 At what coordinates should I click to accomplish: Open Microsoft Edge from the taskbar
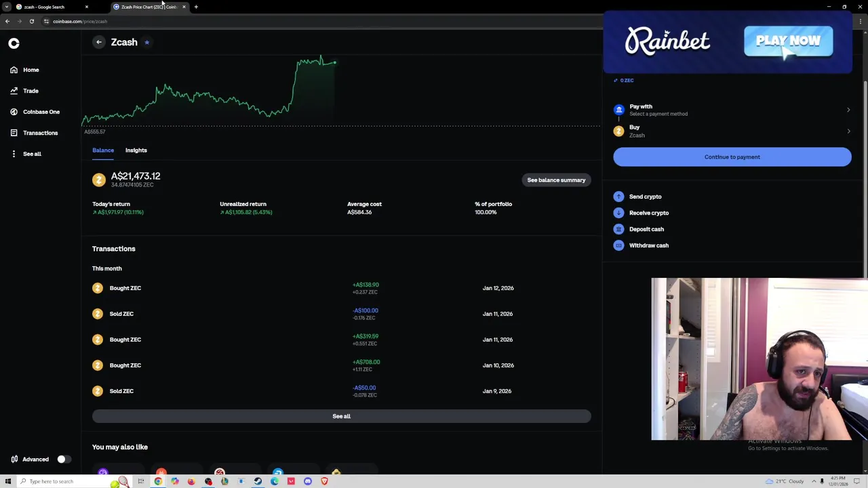[x=275, y=481]
